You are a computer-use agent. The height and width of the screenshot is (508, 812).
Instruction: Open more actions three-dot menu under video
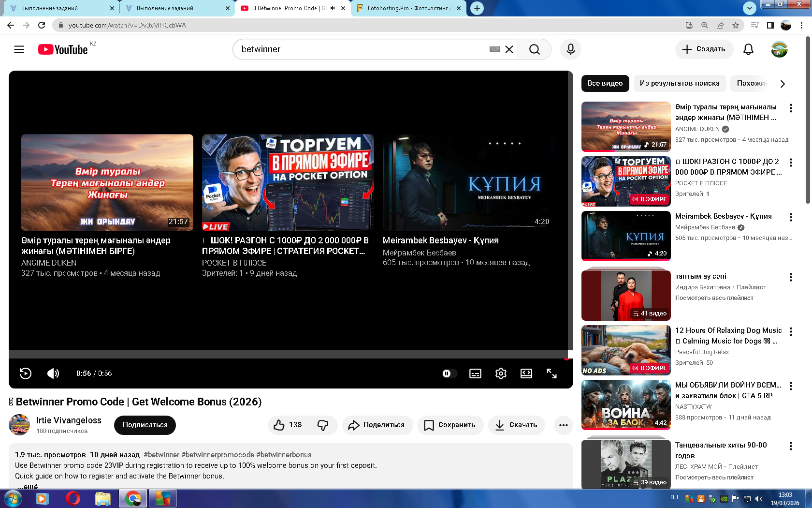point(563,425)
